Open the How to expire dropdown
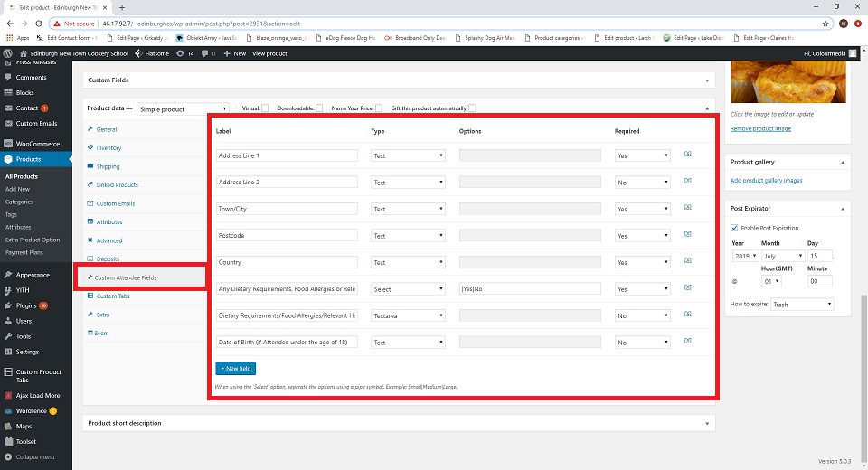Viewport: 868px width, 470px height. coord(801,305)
